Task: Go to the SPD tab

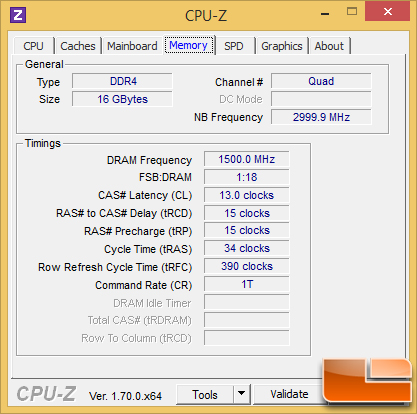Action: pyautogui.click(x=234, y=46)
